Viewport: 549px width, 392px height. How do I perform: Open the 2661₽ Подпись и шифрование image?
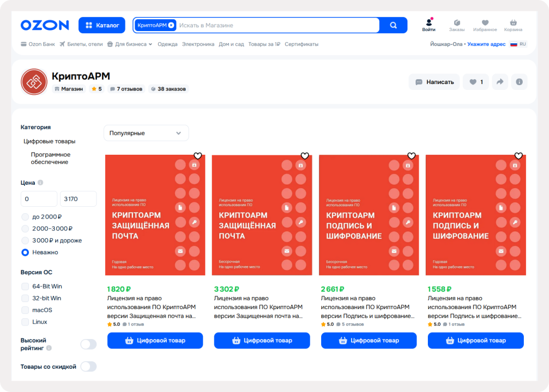(369, 215)
